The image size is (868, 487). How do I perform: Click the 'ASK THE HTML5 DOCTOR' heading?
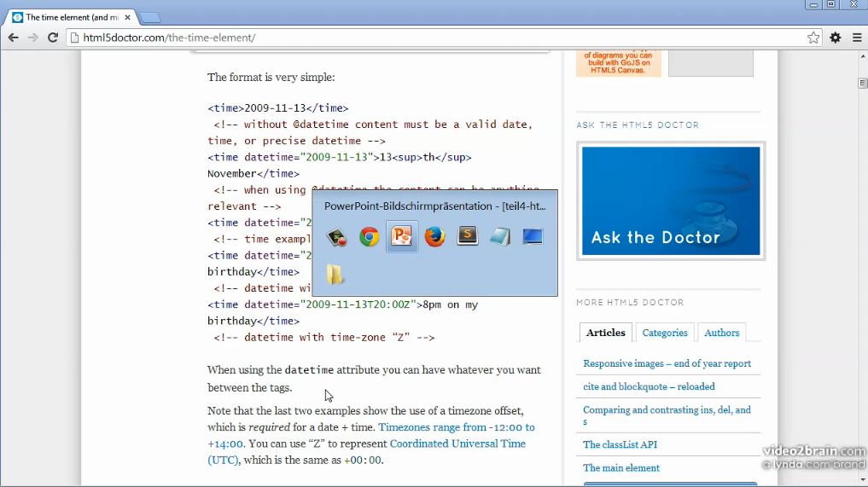[x=638, y=125]
